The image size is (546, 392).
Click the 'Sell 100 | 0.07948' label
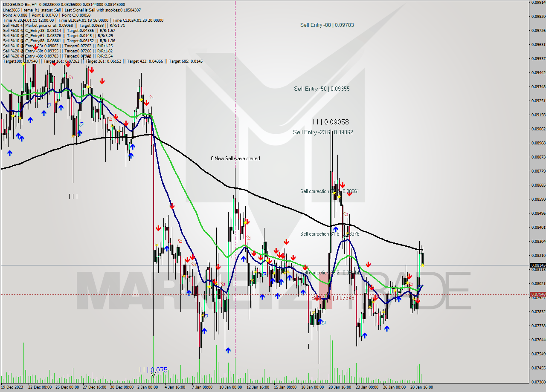point(333,298)
